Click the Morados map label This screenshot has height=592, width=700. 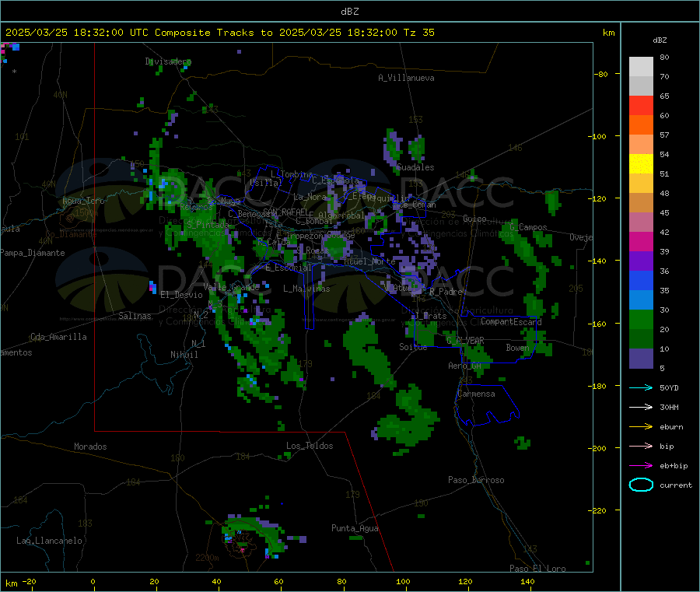(90, 447)
